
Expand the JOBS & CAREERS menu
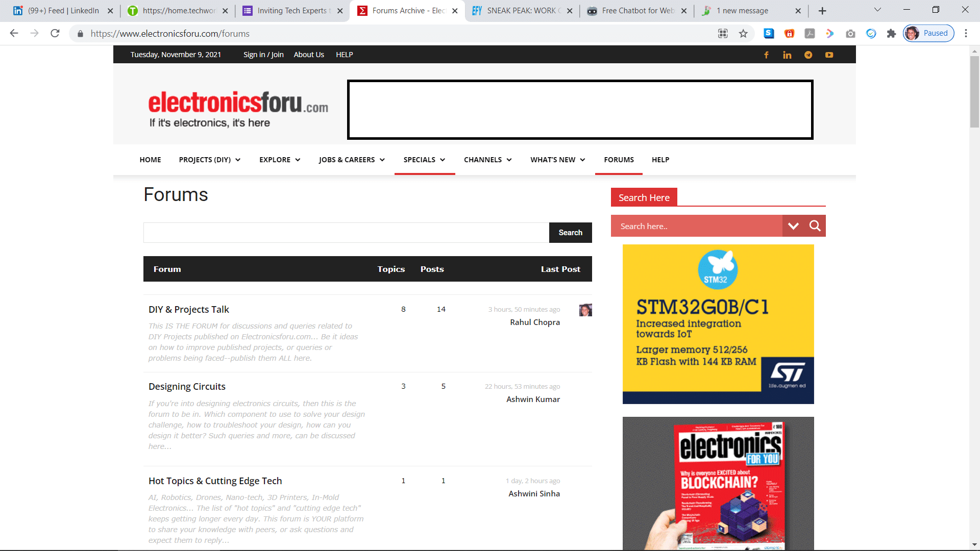[352, 160]
